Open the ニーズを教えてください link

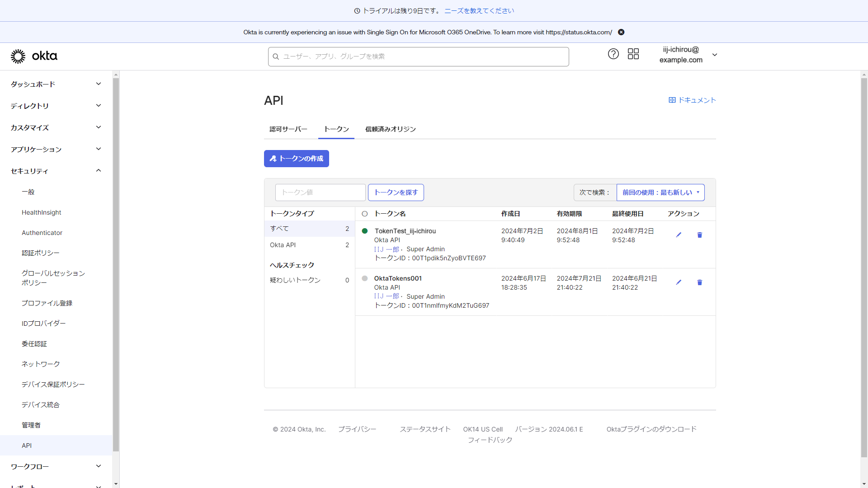coord(479,11)
